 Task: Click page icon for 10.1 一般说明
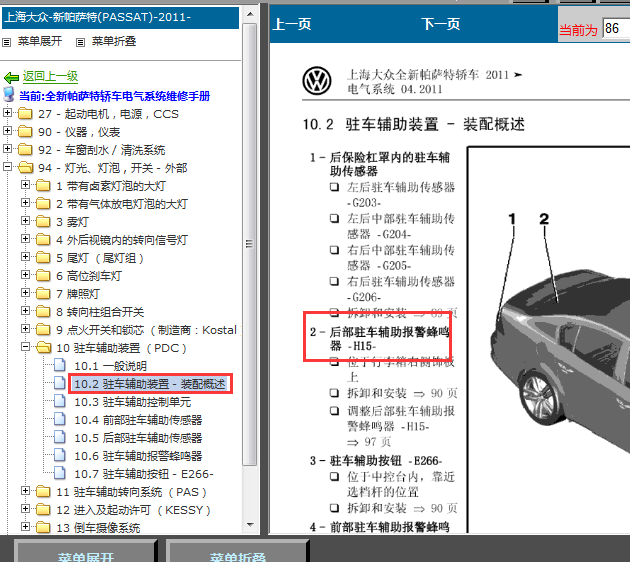point(60,365)
